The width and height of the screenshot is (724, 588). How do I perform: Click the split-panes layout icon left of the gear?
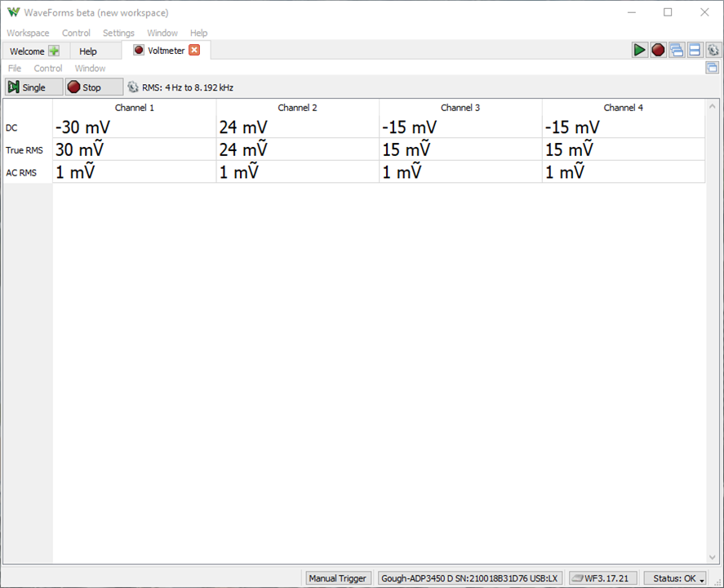(x=695, y=50)
